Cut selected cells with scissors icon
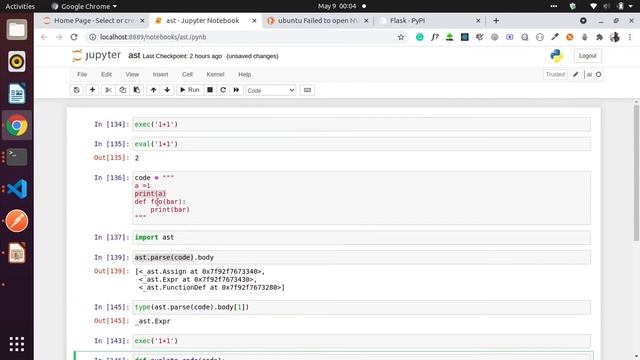 click(x=108, y=90)
